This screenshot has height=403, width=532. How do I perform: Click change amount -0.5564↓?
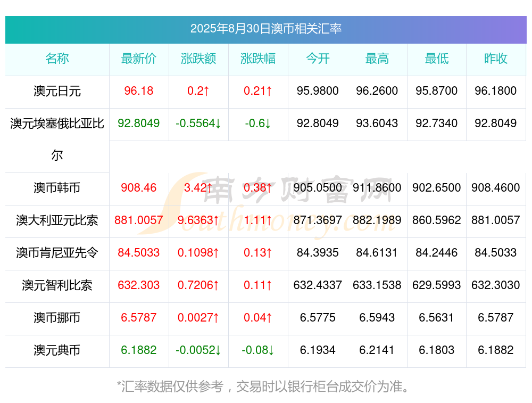tap(198, 124)
